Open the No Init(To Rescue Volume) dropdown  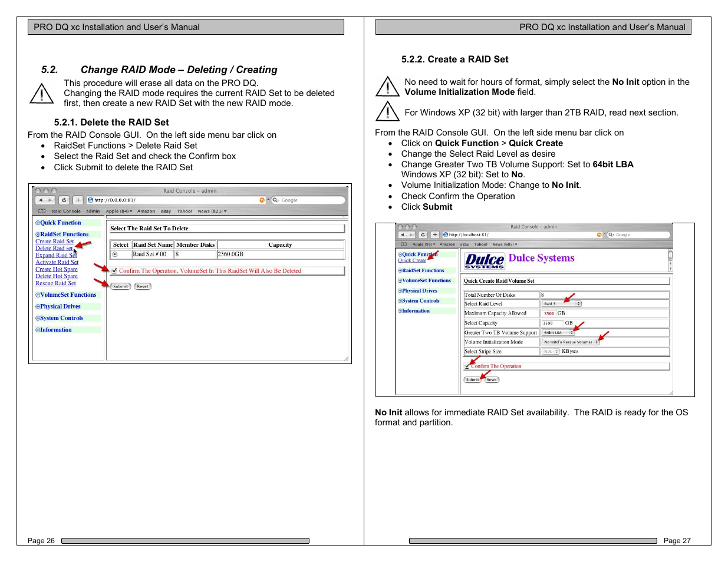(x=571, y=342)
